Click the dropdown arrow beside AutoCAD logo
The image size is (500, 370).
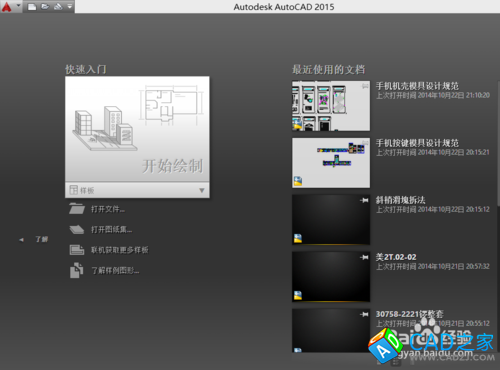coord(18,6)
